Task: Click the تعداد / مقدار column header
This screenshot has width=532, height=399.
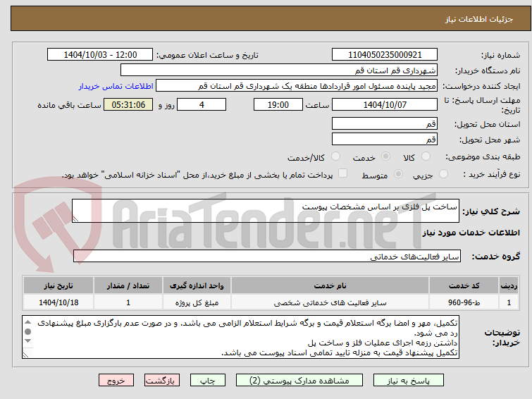Action: click(x=128, y=286)
